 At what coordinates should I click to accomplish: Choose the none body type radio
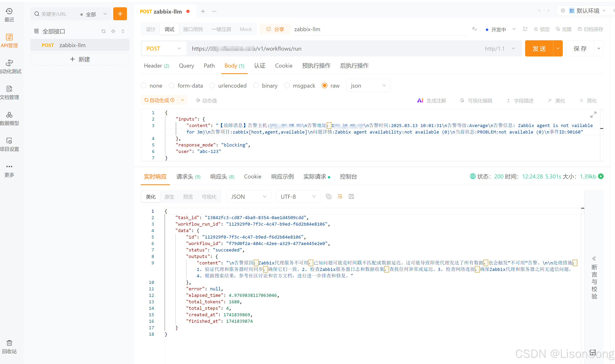(144, 86)
